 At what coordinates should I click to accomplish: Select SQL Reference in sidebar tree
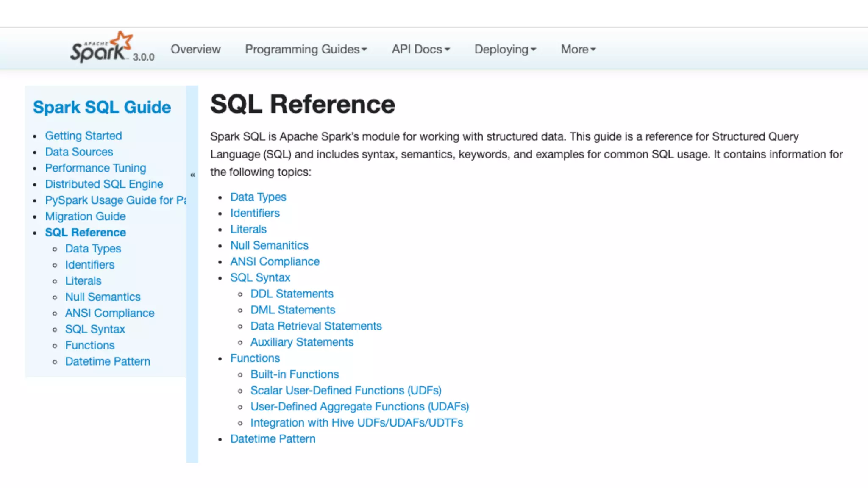click(85, 233)
